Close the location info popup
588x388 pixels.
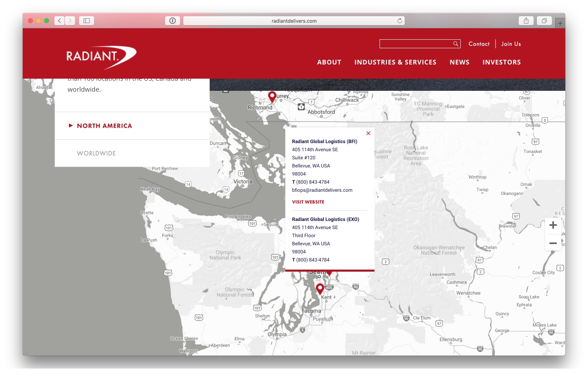coord(368,133)
